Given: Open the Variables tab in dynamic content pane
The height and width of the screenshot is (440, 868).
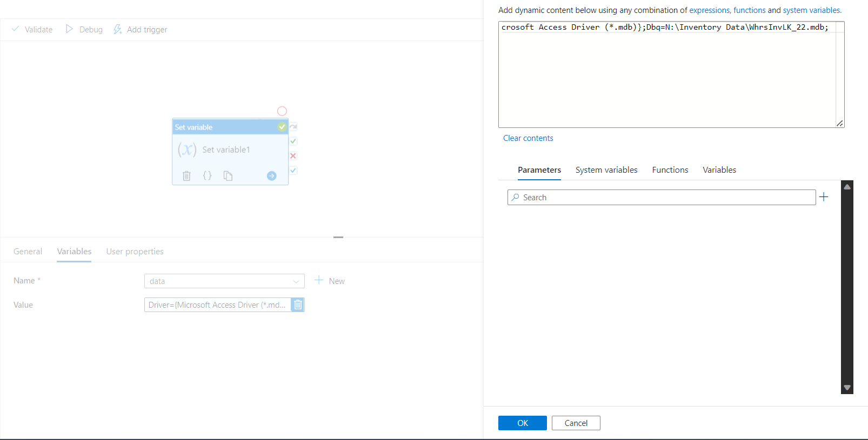Looking at the screenshot, I should click(x=719, y=170).
